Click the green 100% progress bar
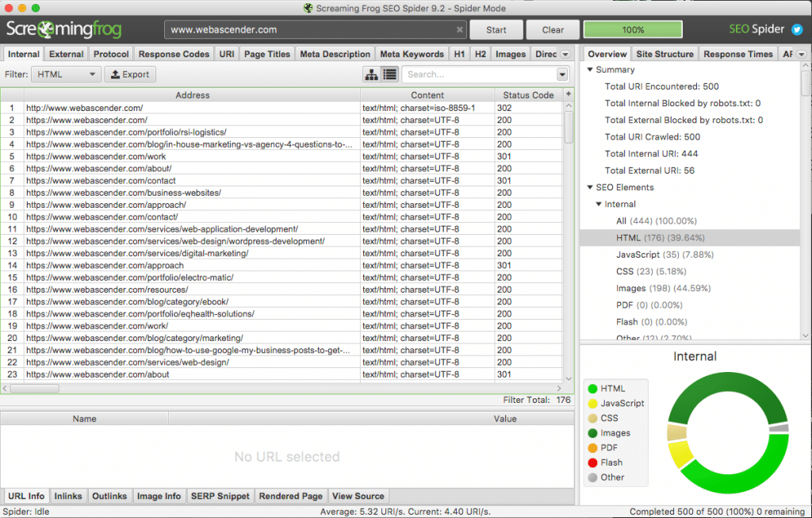Screen dimensions: 812x518 pyautogui.click(x=632, y=29)
